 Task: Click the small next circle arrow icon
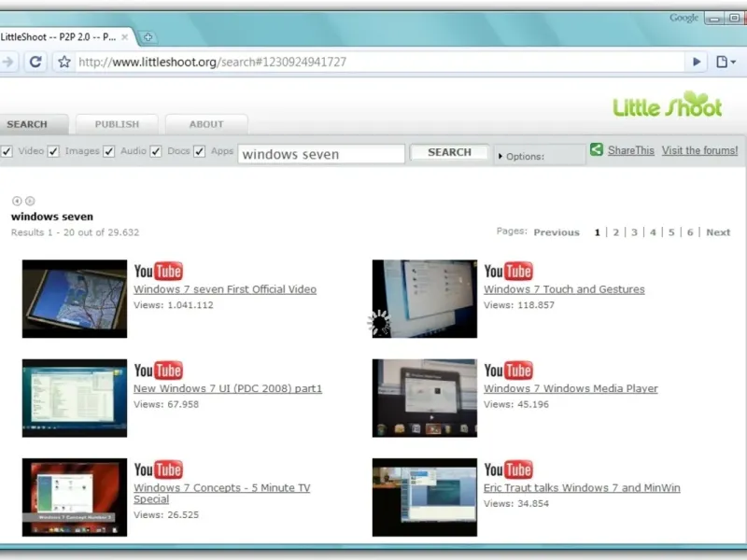30,201
